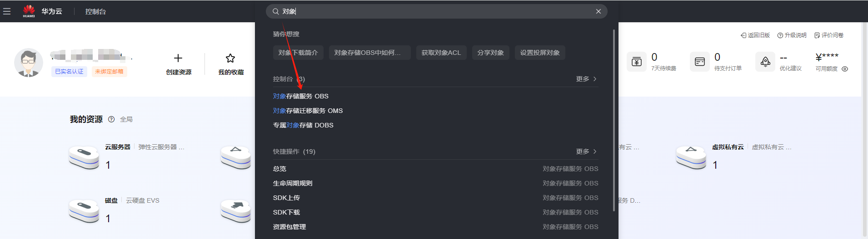Select 对象存储服务 OBS search result
The height and width of the screenshot is (239, 868).
(301, 96)
